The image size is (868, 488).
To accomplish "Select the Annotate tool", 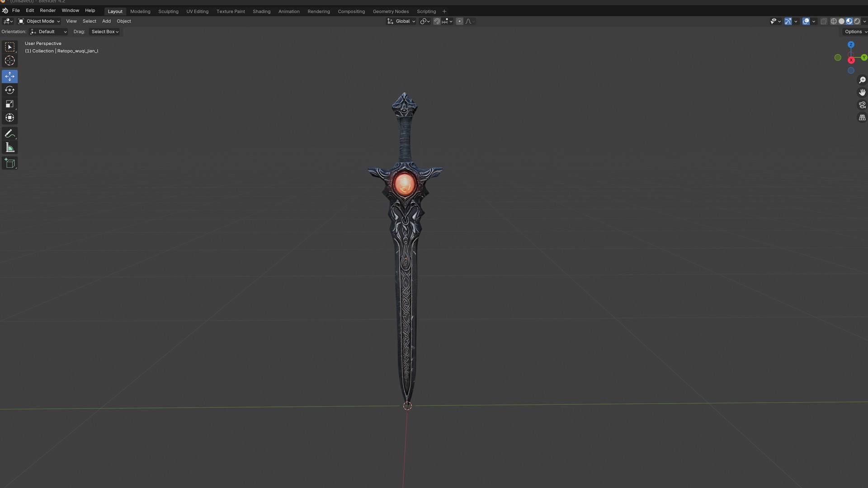I will pyautogui.click(x=9, y=134).
